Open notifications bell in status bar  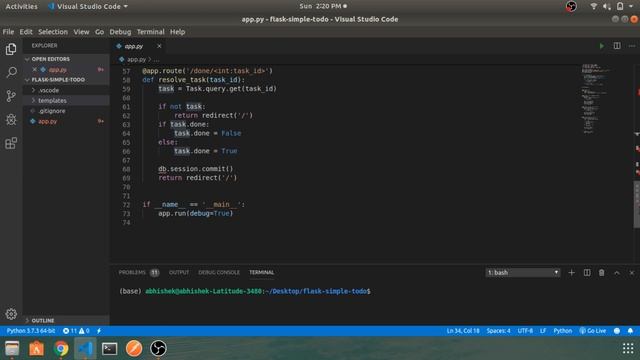[630, 331]
